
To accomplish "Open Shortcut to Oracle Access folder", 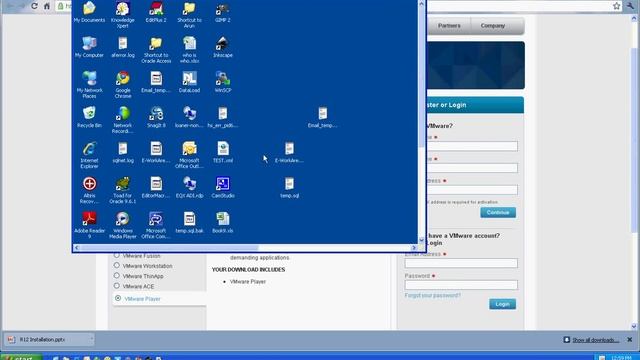I will [x=156, y=50].
